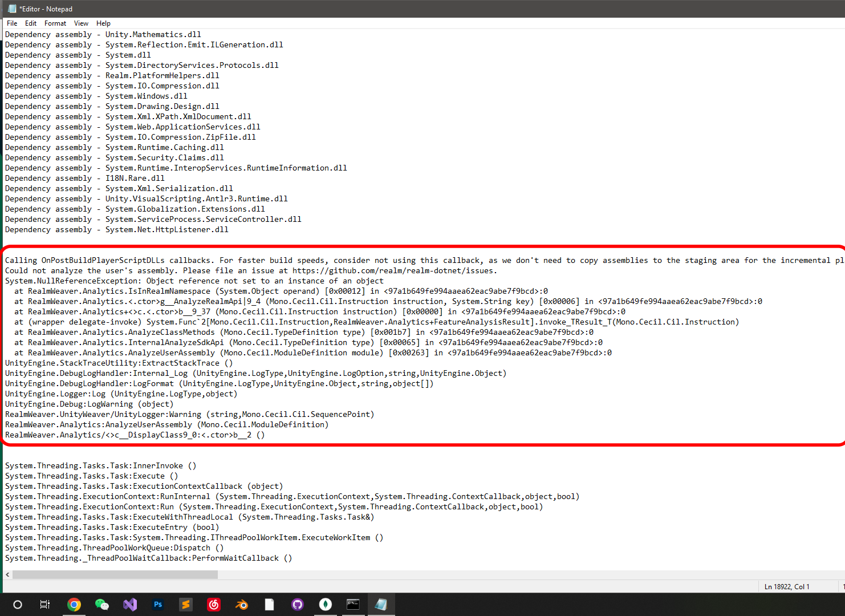Click the System.NullReferenceException line

click(x=194, y=281)
